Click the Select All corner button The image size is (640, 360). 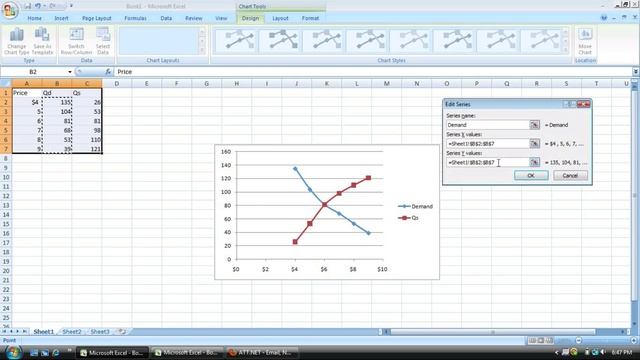[x=6, y=84]
